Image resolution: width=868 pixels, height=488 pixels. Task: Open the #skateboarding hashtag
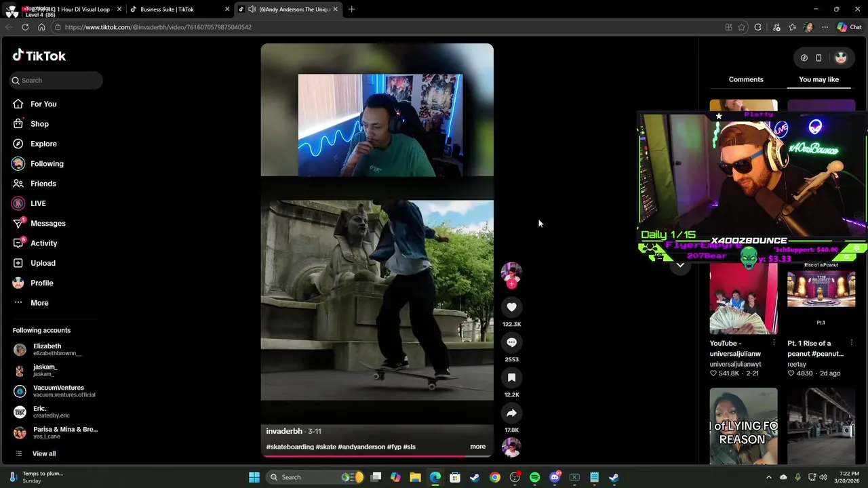[290, 447]
